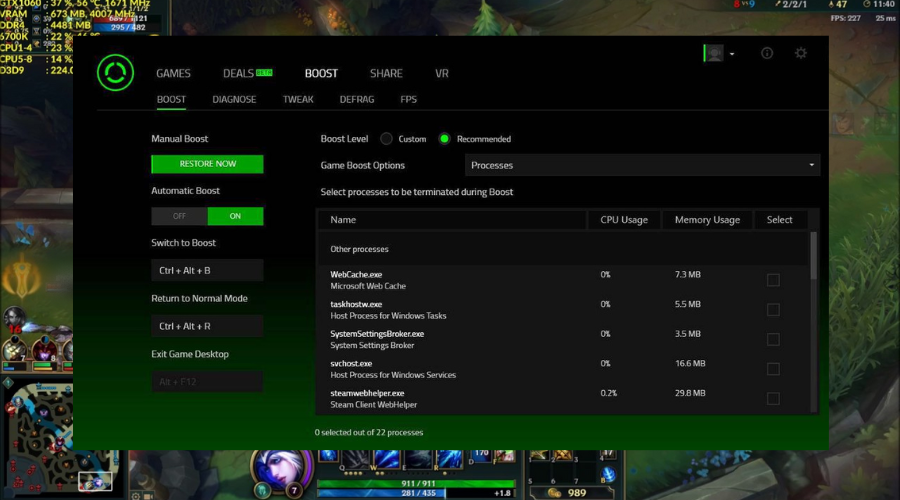900x500 pixels.
Task: Check the WebCache.exe checkbox
Action: click(773, 280)
